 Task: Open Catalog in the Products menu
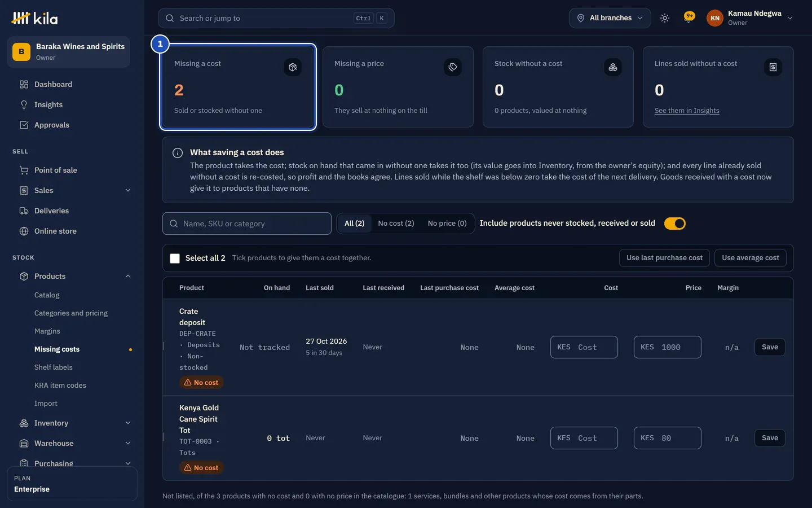coord(47,295)
